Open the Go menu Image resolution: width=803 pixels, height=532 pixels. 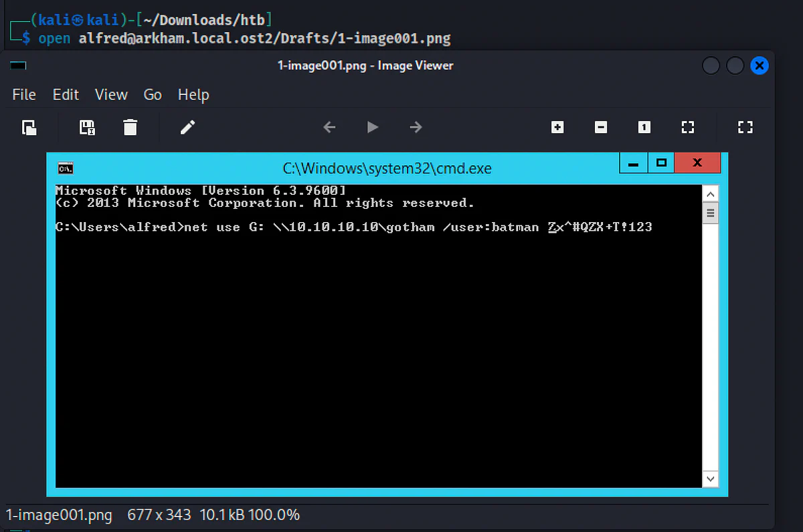pyautogui.click(x=153, y=95)
